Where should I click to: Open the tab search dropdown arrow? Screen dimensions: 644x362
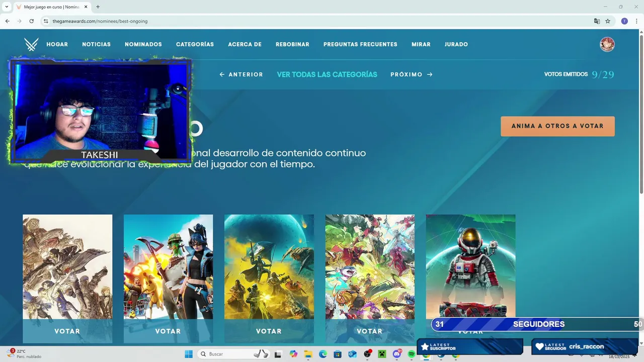coord(7,7)
